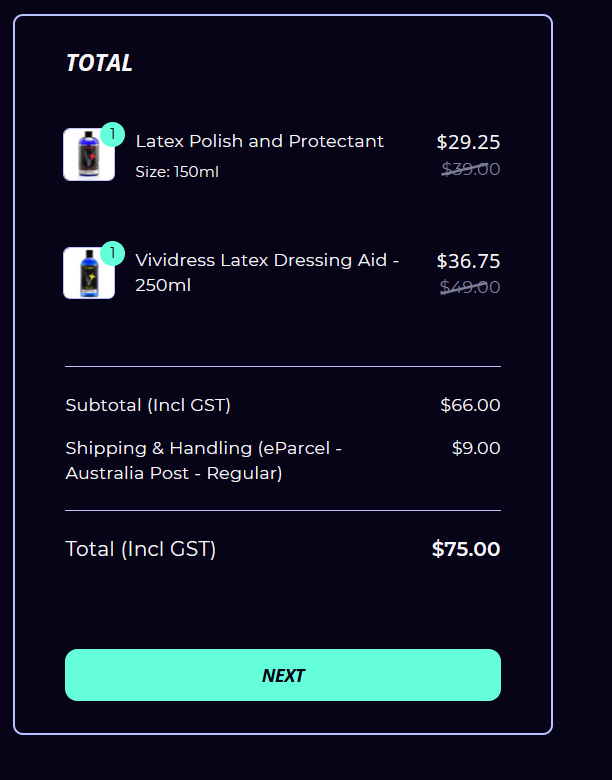Click the Size: 150ml text
Image resolution: width=612 pixels, height=780 pixels.
[177, 172]
